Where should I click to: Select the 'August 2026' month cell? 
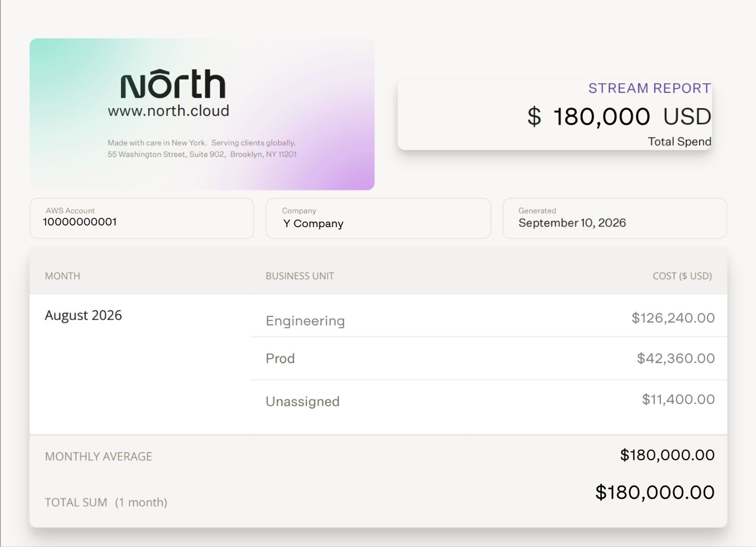click(x=83, y=315)
